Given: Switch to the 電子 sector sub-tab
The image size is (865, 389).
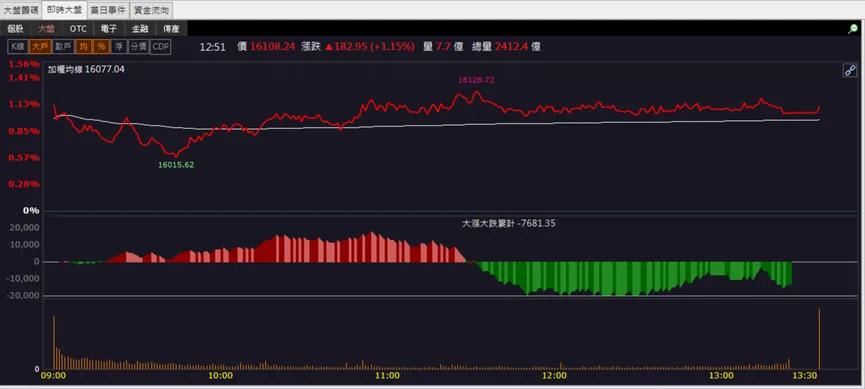Looking at the screenshot, I should pyautogui.click(x=109, y=29).
